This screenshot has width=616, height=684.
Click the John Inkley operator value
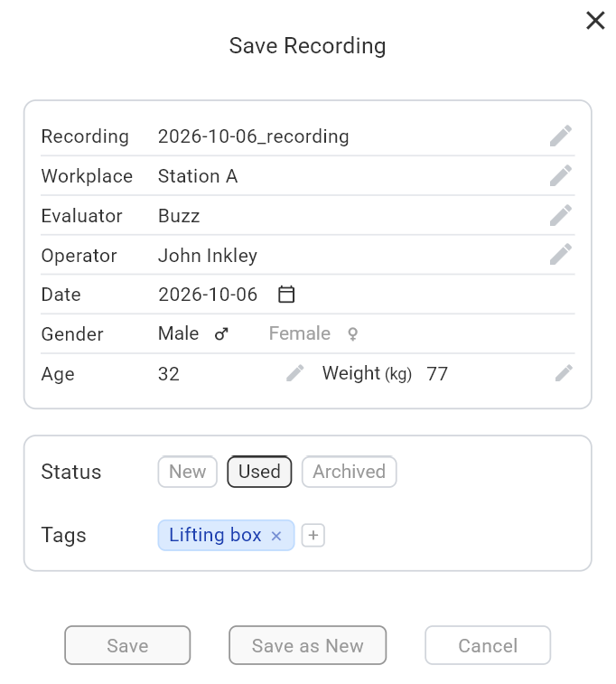[x=208, y=256]
